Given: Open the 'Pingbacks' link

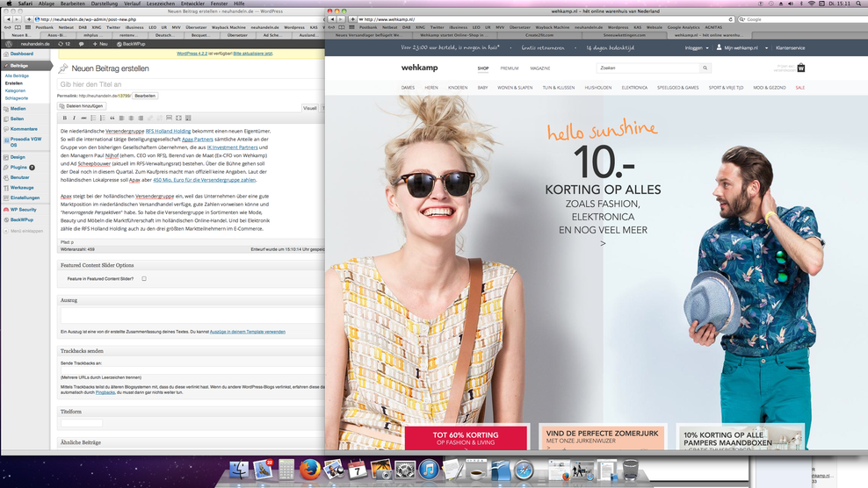Looking at the screenshot, I should point(105,392).
